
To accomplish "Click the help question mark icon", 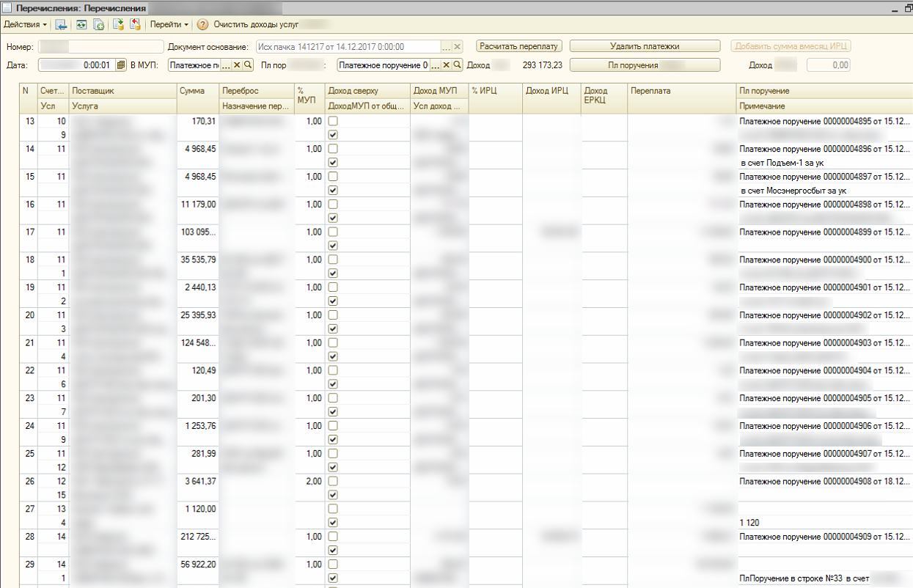I will coord(203,25).
